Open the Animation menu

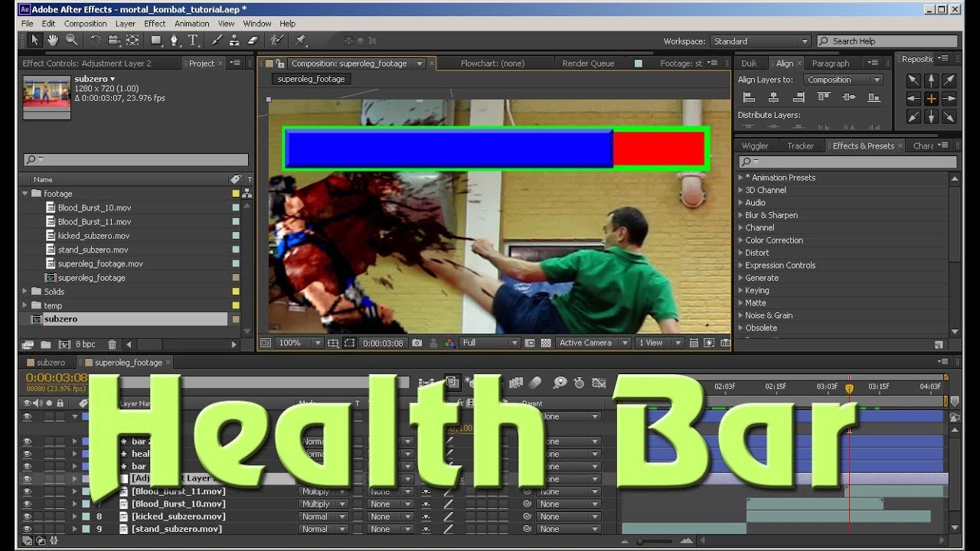pos(191,24)
